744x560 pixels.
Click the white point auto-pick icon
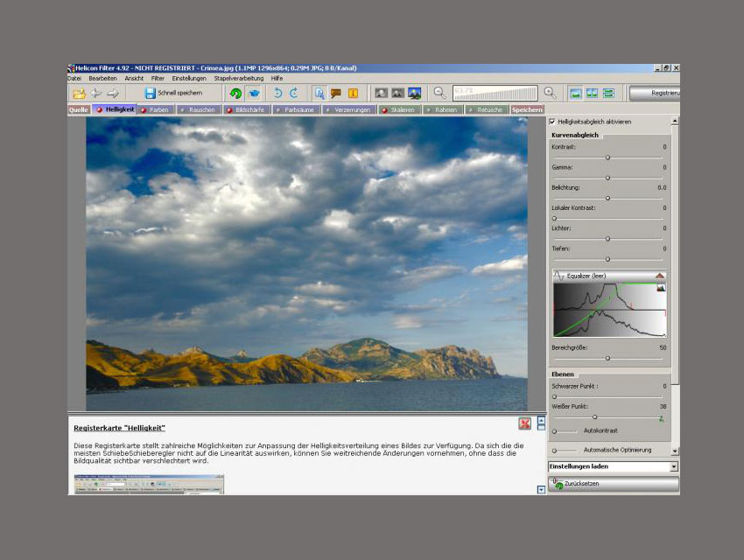coord(662,418)
